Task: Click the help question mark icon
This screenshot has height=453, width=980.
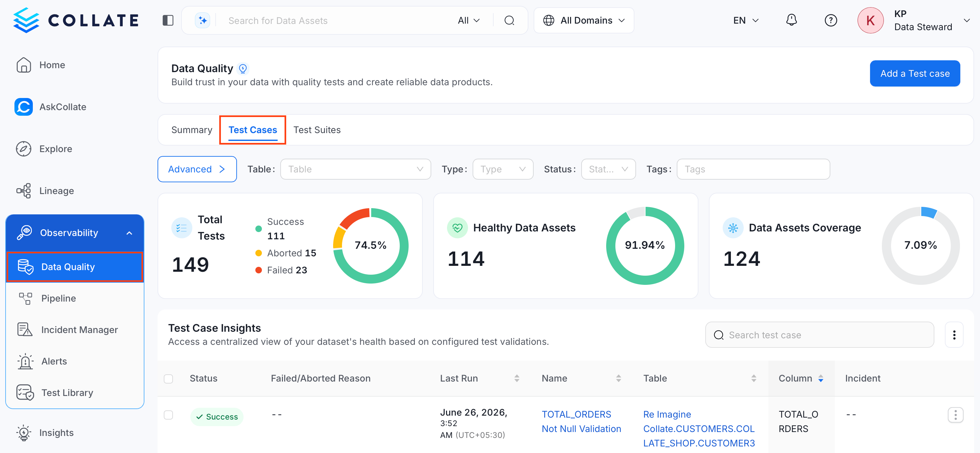Action: click(x=830, y=20)
